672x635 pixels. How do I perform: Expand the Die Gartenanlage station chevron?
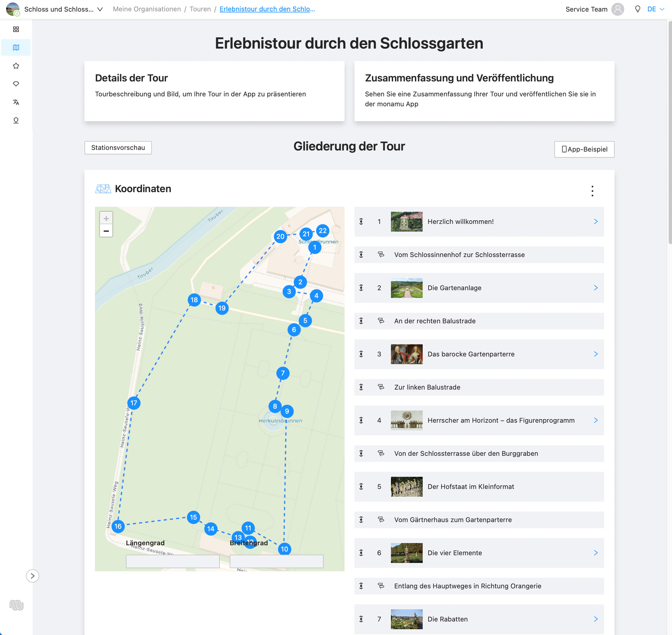point(596,288)
